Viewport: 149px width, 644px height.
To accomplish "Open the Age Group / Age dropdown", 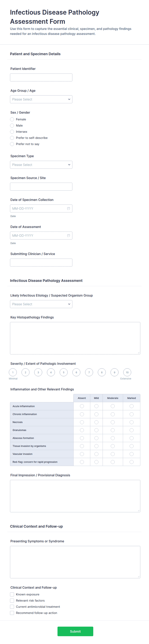I will 41,99.
